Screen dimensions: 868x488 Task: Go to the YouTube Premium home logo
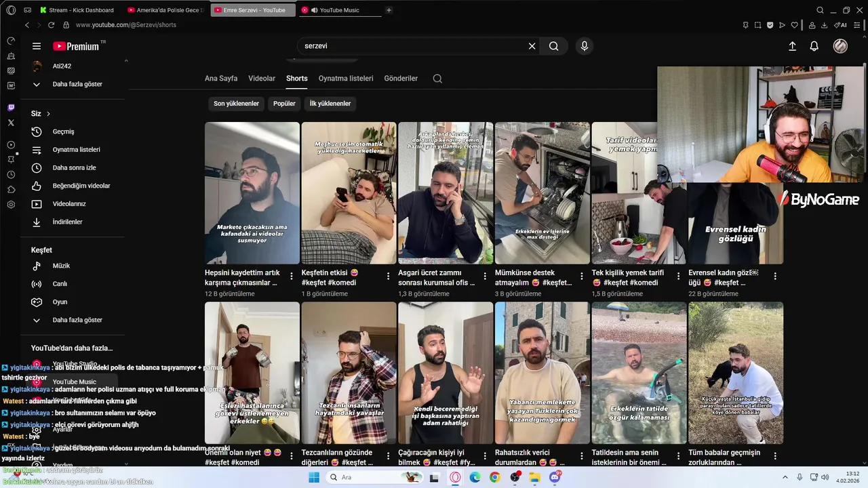pos(76,46)
